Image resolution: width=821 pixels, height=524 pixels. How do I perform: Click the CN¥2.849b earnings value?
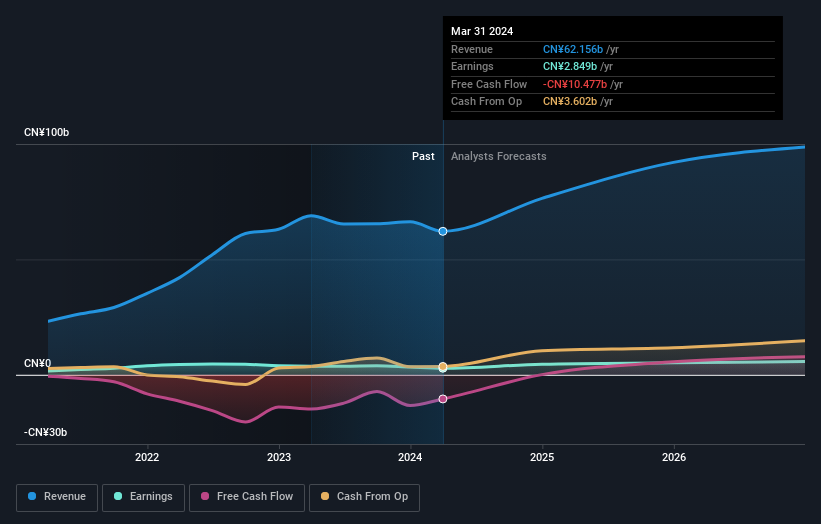570,66
